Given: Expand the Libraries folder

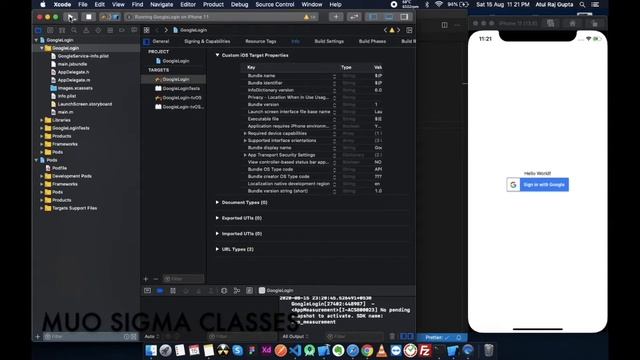Looking at the screenshot, I should (x=42, y=120).
